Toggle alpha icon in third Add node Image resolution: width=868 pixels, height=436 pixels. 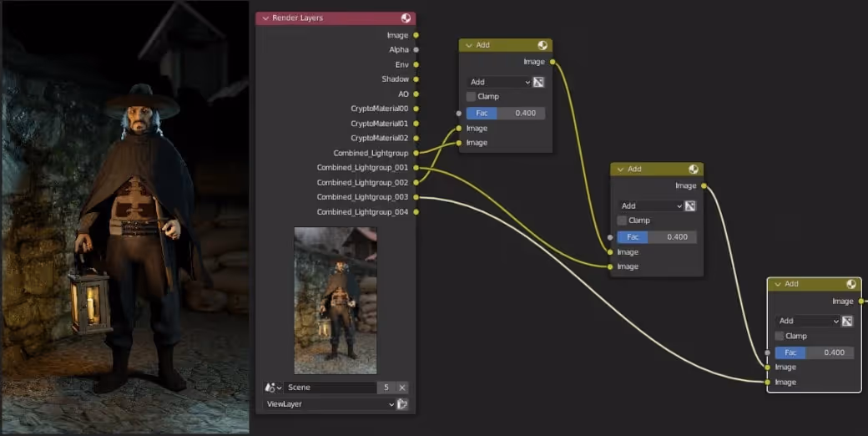pos(847,322)
